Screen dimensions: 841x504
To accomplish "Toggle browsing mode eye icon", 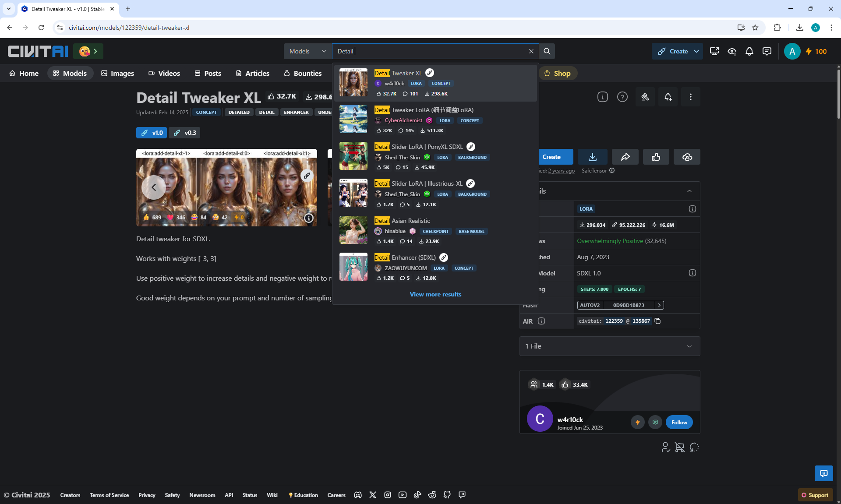I will 731,51.
